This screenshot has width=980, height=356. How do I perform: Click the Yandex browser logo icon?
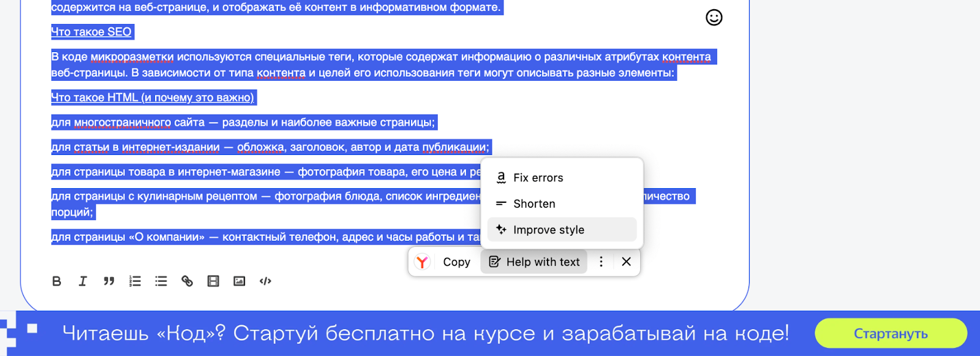click(x=422, y=262)
